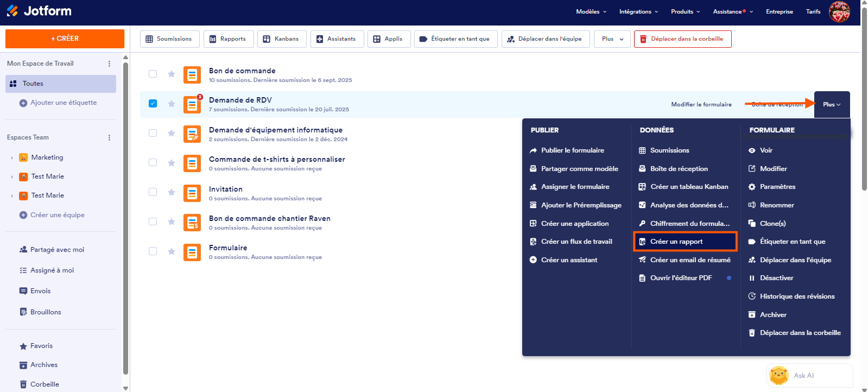Open the Ask AI chat box
Viewport: 868px width, 392px height.
810,375
